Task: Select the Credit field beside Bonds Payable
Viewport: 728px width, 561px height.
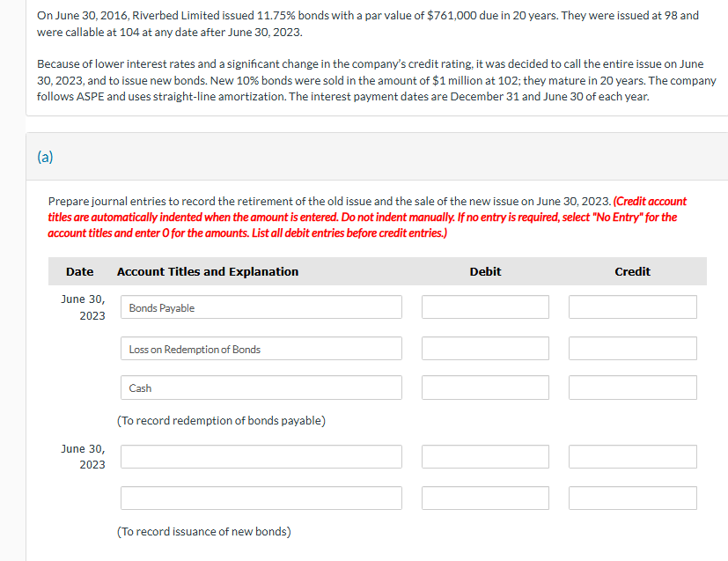Action: pyautogui.click(x=632, y=306)
